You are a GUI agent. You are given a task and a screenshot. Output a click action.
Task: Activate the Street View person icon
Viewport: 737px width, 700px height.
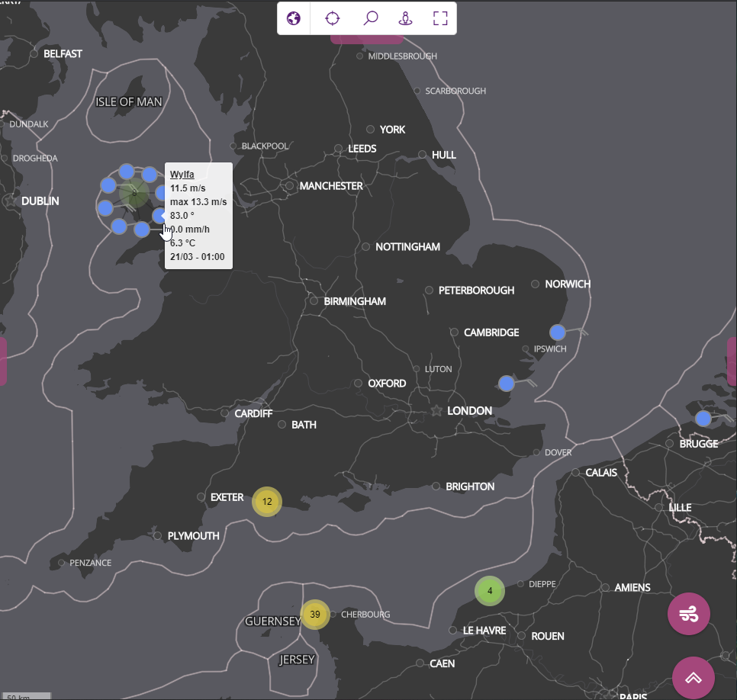point(405,18)
